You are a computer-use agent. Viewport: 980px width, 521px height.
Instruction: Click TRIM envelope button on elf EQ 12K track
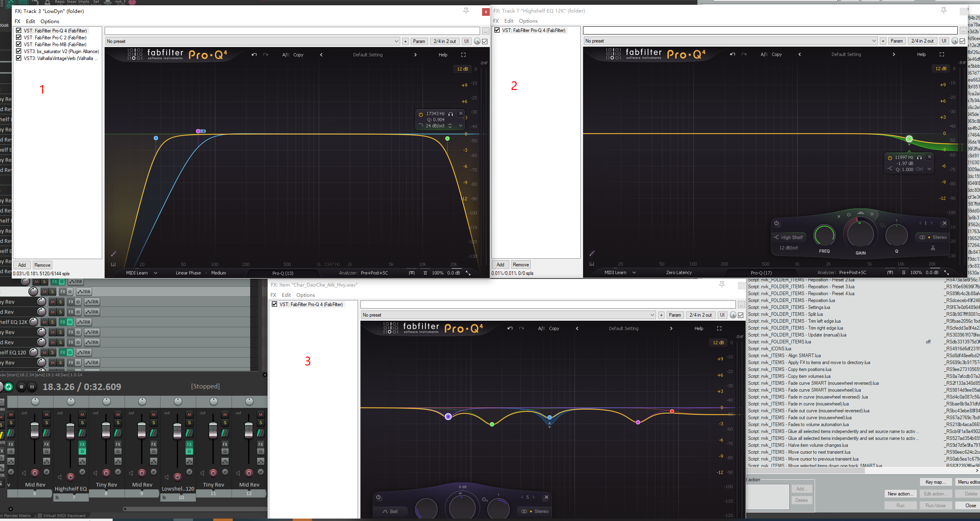[x=84, y=322]
